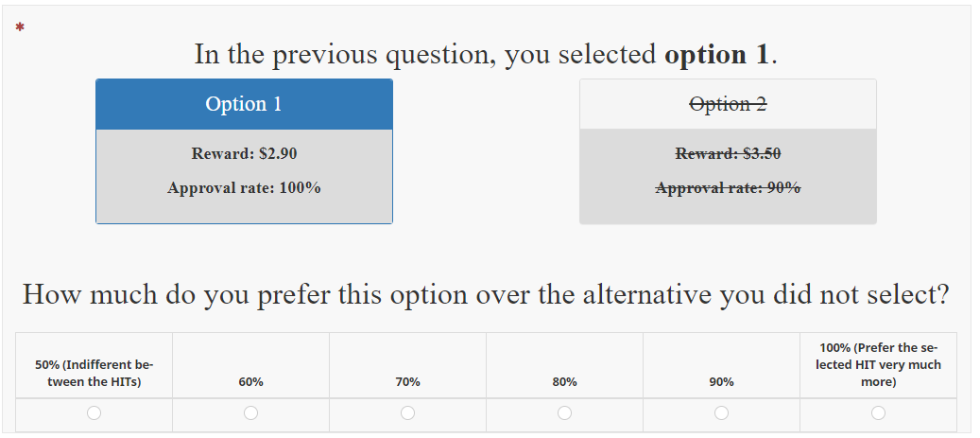Click the 80% column label

click(564, 382)
